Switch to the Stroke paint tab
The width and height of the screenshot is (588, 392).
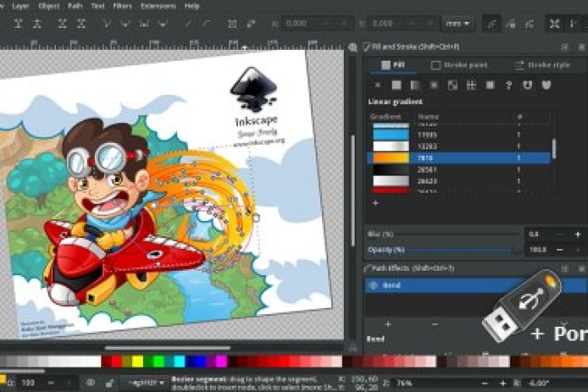pyautogui.click(x=461, y=65)
